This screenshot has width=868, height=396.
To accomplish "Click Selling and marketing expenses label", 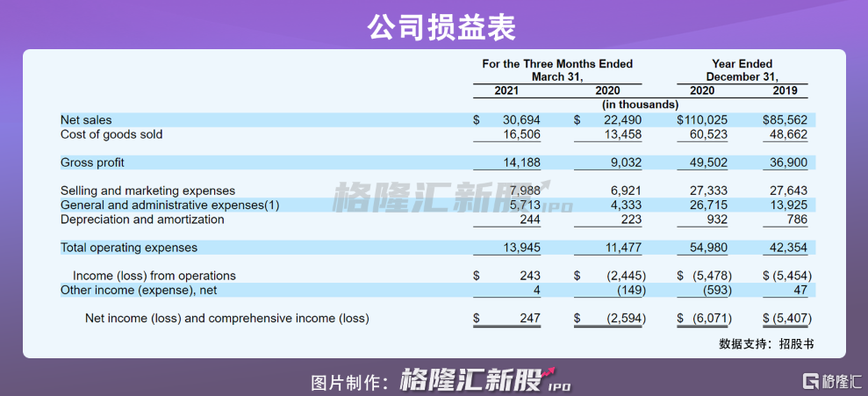I will click(147, 191).
